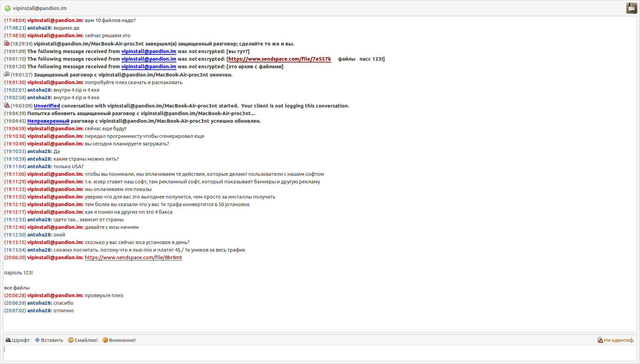640x364 pixels.
Task: Click text "это архив с файлами"
Action: (x=255, y=67)
